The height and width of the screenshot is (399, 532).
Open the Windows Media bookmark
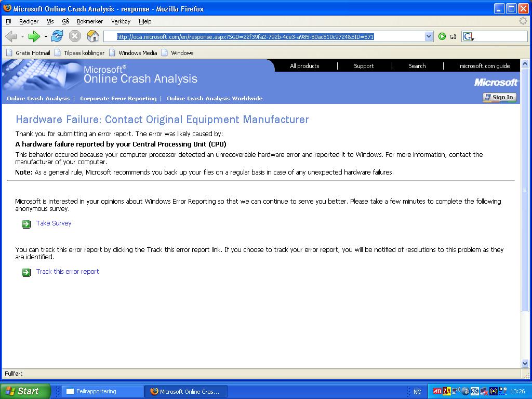(x=134, y=53)
